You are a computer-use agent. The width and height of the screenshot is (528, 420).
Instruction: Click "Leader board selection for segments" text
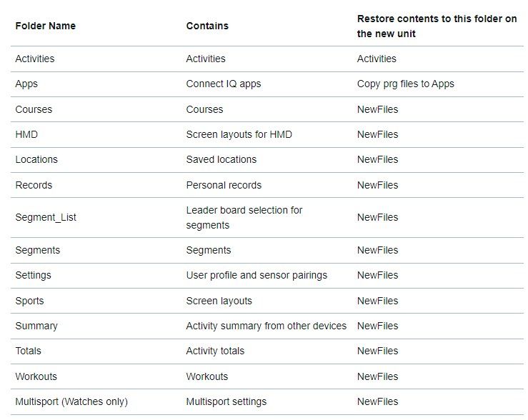(244, 217)
